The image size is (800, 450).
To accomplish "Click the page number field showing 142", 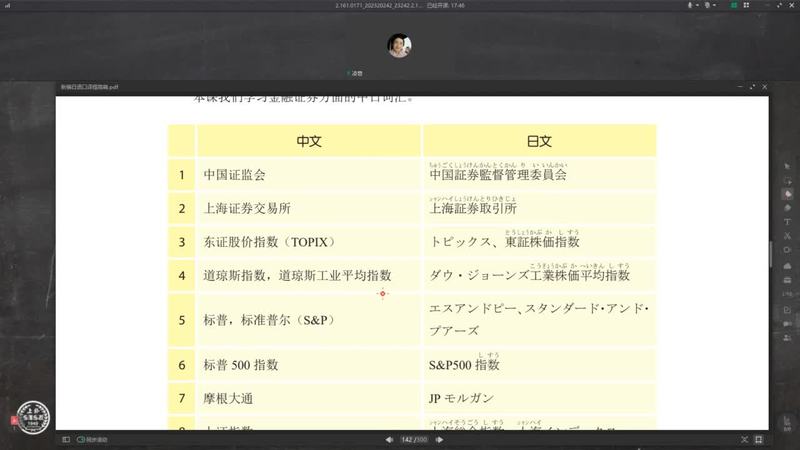I will click(x=407, y=439).
